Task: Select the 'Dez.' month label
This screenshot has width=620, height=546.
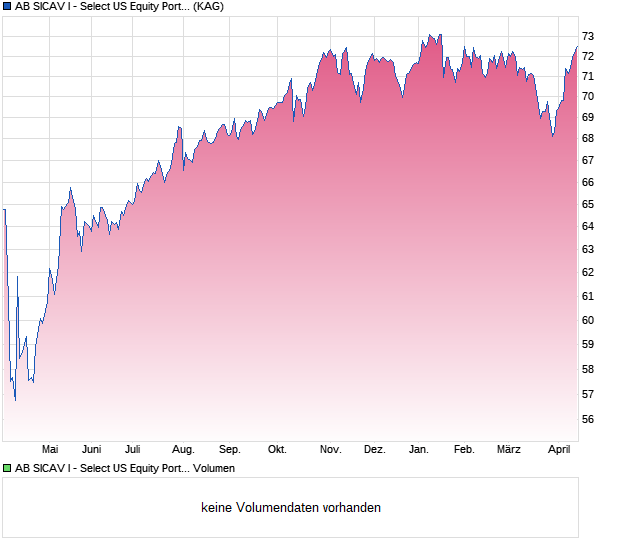Action: (375, 450)
